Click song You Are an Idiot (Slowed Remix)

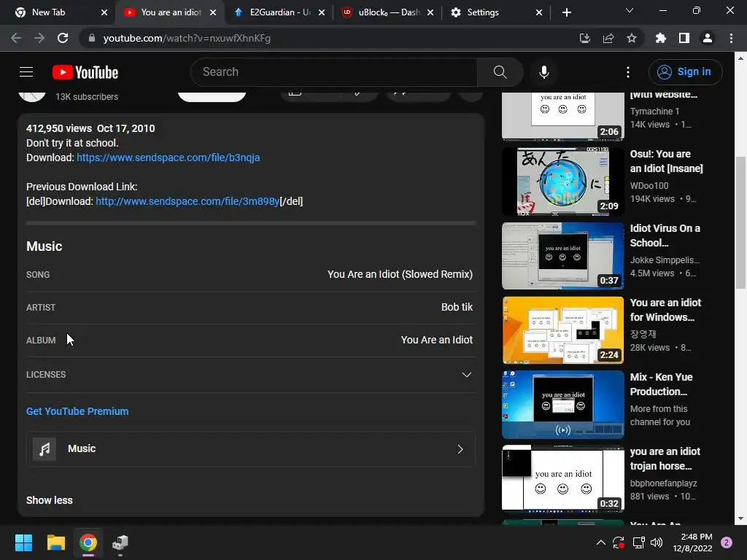pos(400,274)
